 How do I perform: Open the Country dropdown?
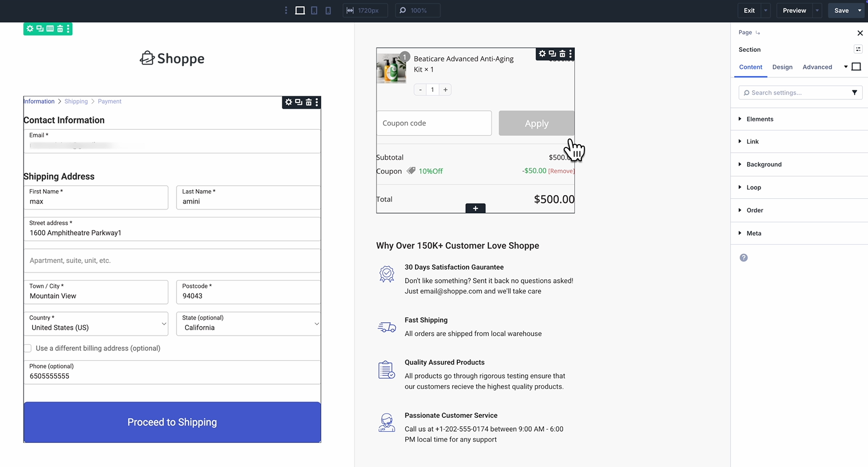(96, 324)
